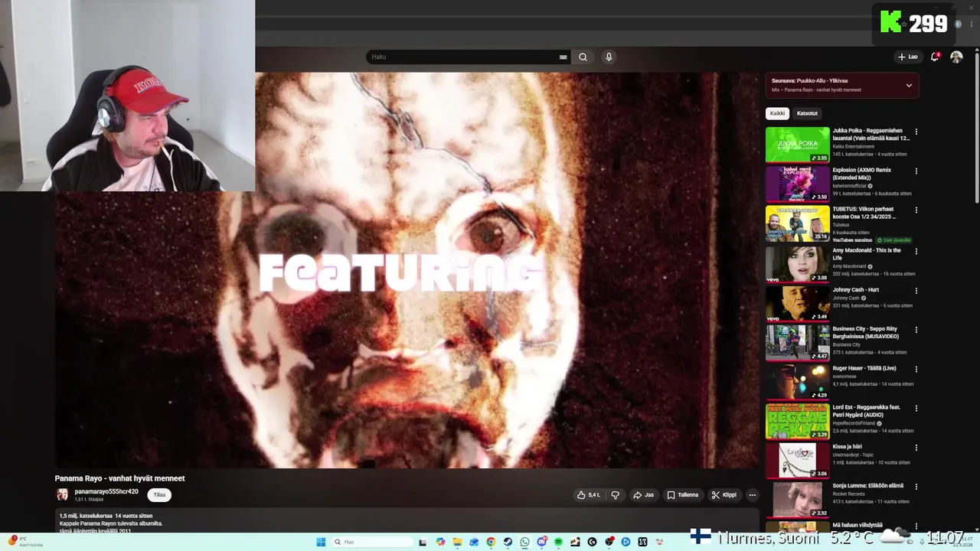Viewport: 980px width, 551px height.
Task: Expand the upcoming mix panel chevron
Action: pos(909,85)
